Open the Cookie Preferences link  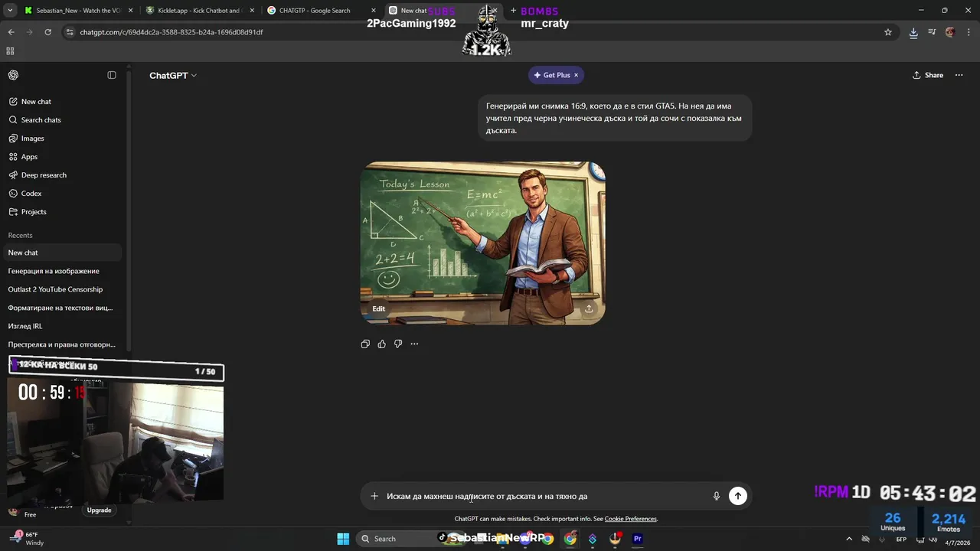pos(631,519)
